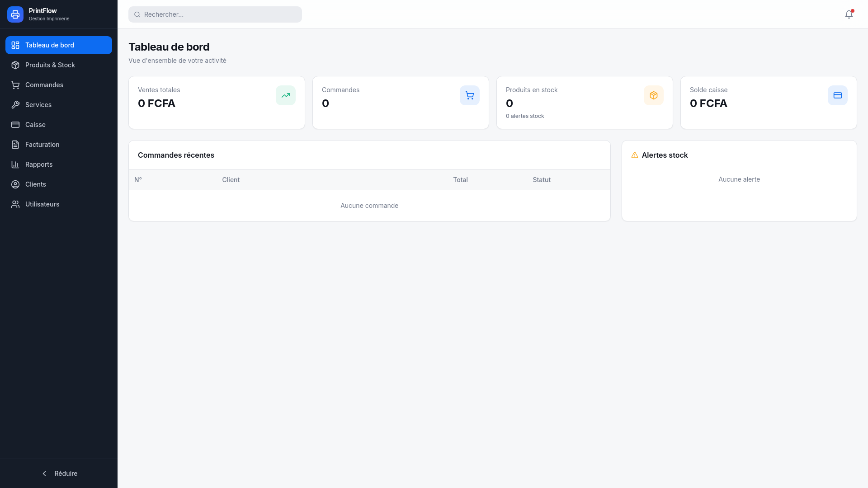The width and height of the screenshot is (868, 488).
Task: Click the PrintFlow printer logo icon
Action: [15, 14]
